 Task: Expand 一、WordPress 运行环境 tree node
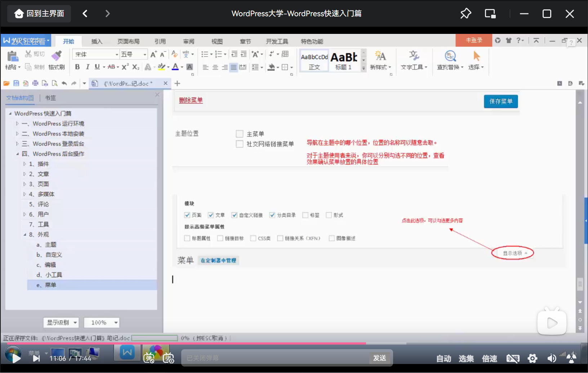tap(17, 124)
